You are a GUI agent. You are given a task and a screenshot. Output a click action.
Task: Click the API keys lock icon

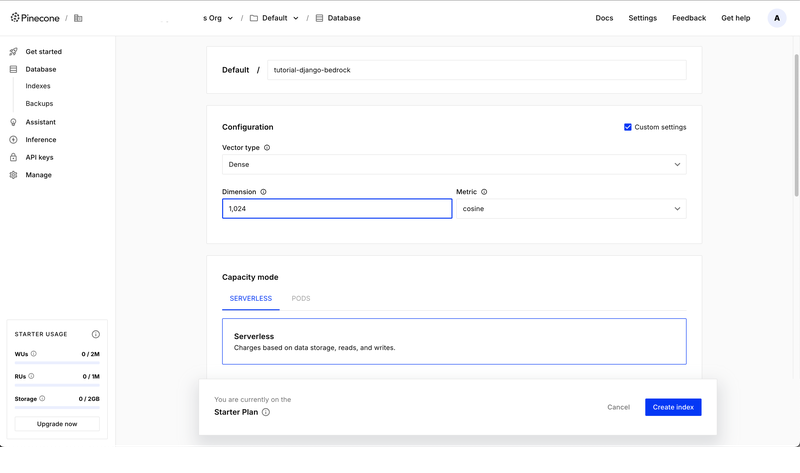(13, 157)
